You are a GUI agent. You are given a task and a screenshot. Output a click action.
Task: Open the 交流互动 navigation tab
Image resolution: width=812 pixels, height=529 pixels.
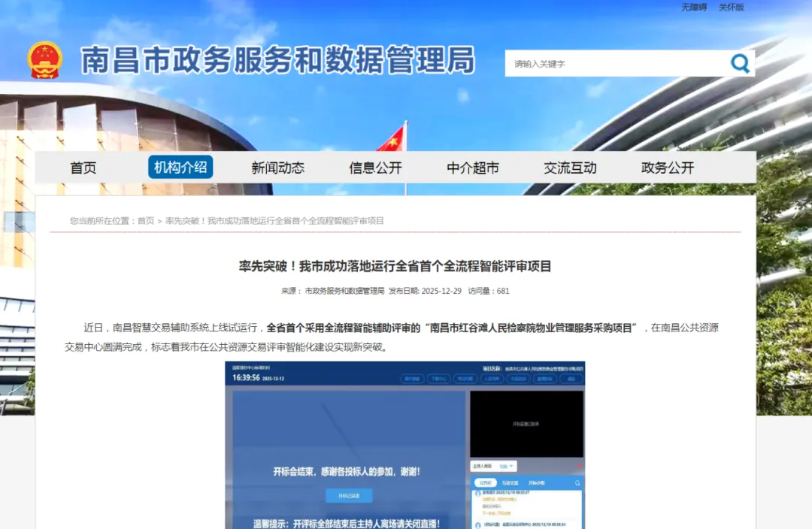click(x=570, y=168)
